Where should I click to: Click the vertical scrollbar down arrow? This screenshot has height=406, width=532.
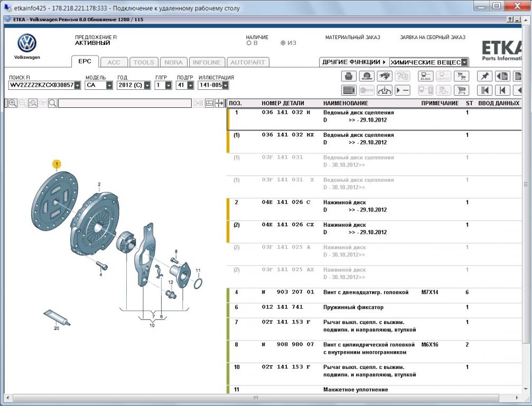pos(526,389)
